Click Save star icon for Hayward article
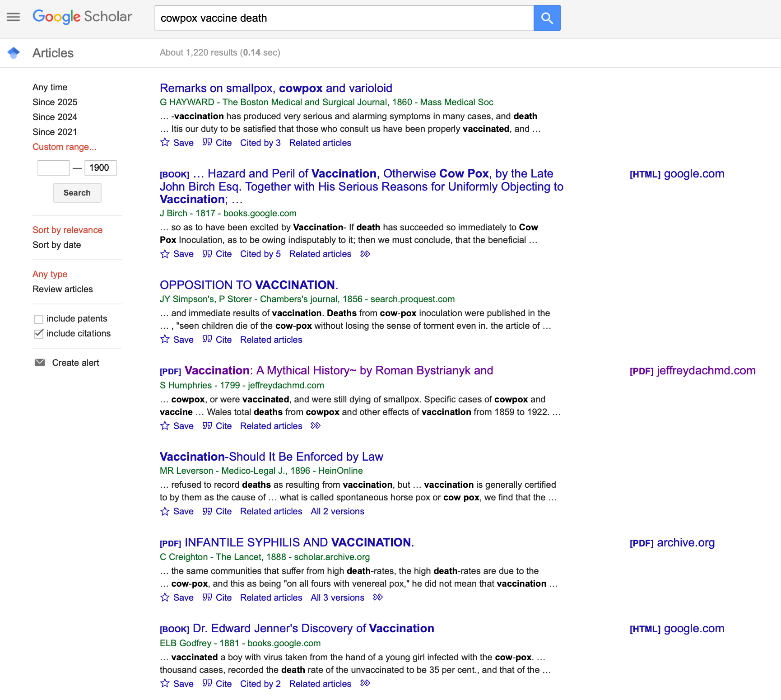The width and height of the screenshot is (781, 700). point(165,142)
